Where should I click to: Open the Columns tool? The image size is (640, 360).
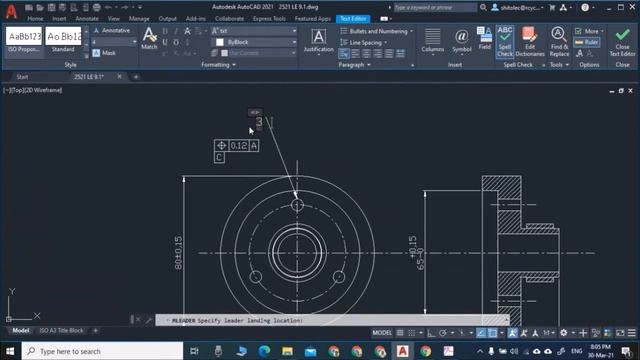point(432,40)
